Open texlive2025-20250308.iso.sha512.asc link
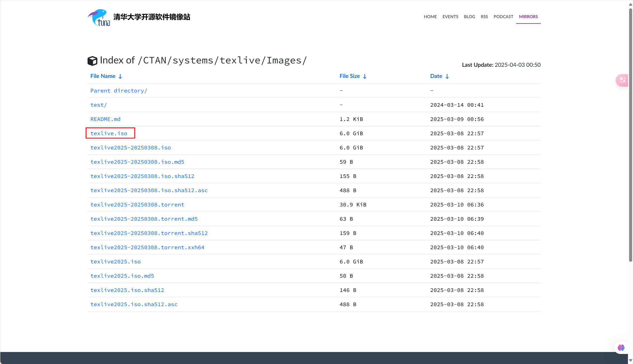 [149, 190]
